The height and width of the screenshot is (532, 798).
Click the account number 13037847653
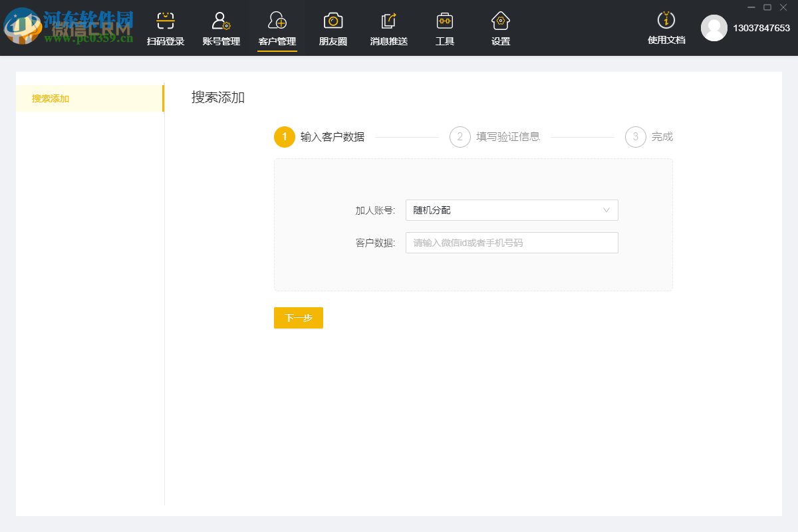click(x=759, y=29)
